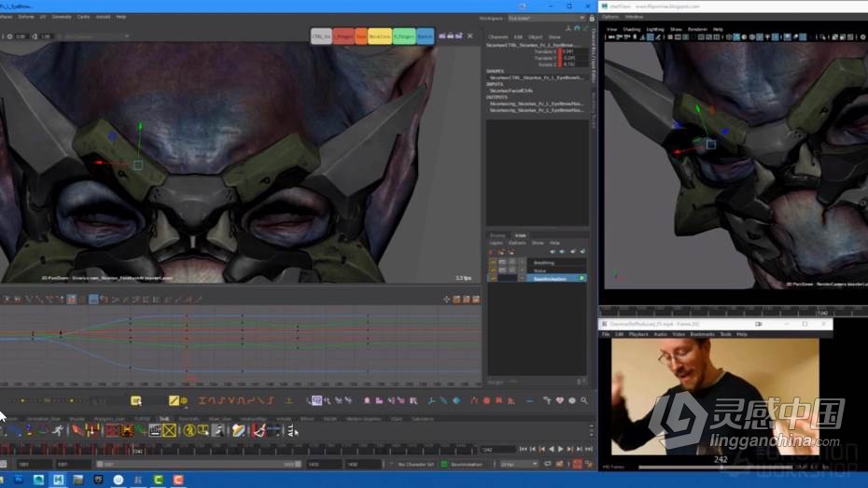Image resolution: width=868 pixels, height=488 pixels.
Task: Close the picker bar with the X
Action: [470, 36]
